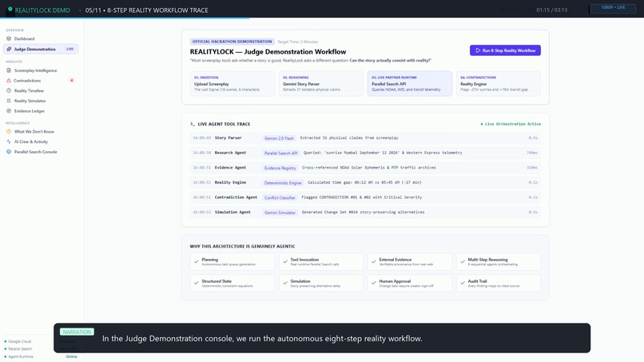Click the terminal prompt icon beside Live Agent Tool Trace
Image resolution: width=644 pixels, height=362 pixels.
tap(193, 124)
